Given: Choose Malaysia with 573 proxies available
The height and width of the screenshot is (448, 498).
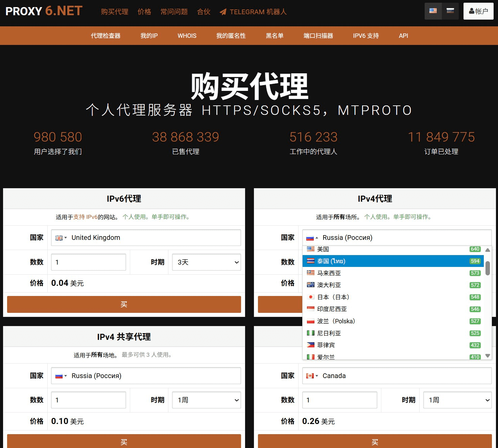Looking at the screenshot, I should (x=393, y=273).
